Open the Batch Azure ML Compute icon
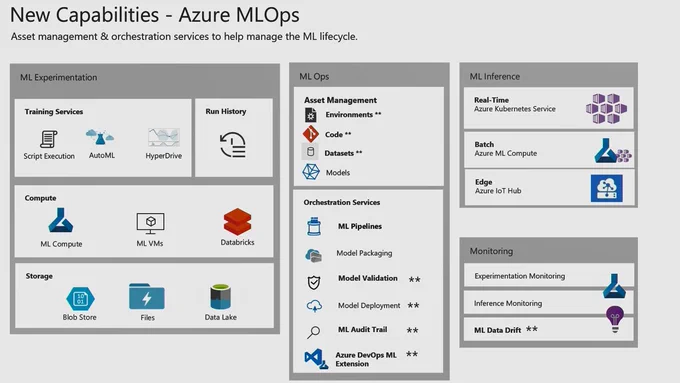 (x=613, y=151)
